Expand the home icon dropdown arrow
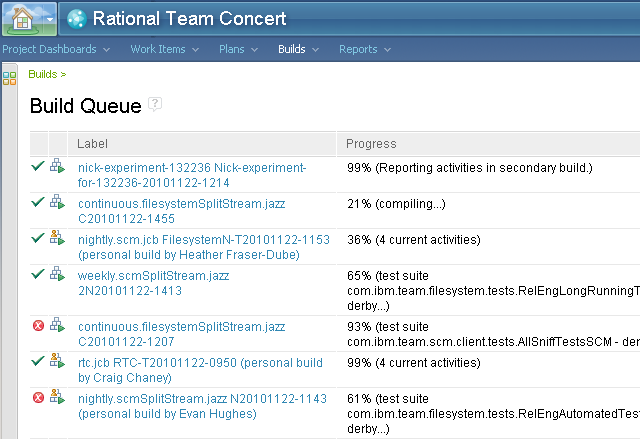 pyautogui.click(x=50, y=19)
